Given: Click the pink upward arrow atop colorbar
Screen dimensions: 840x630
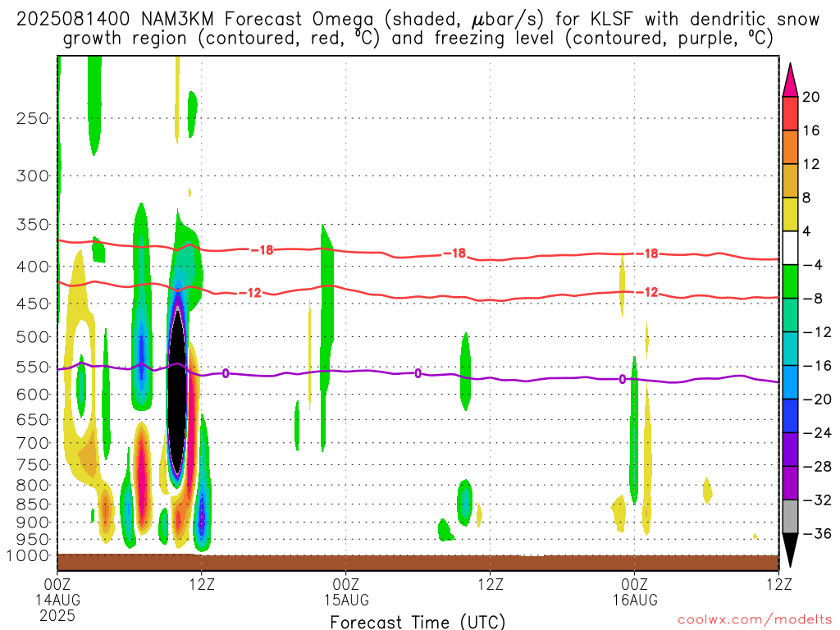Looking at the screenshot, I should click(x=790, y=80).
